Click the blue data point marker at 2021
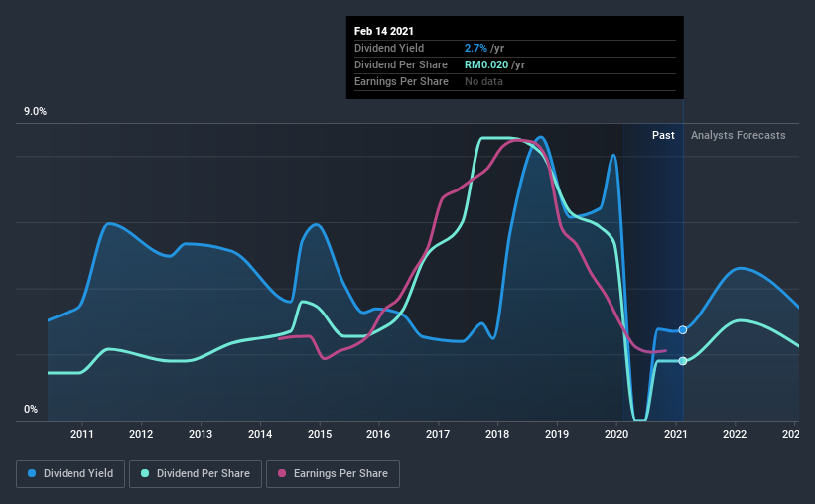The image size is (815, 504). [x=682, y=330]
